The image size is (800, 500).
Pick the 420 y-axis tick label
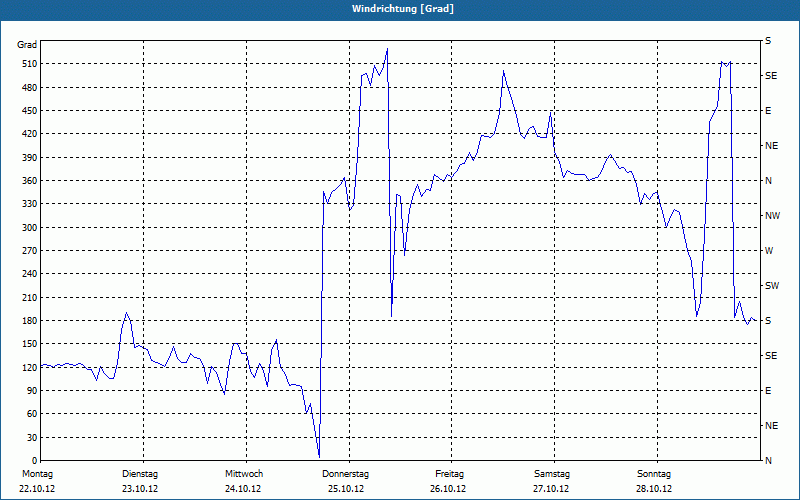point(29,134)
